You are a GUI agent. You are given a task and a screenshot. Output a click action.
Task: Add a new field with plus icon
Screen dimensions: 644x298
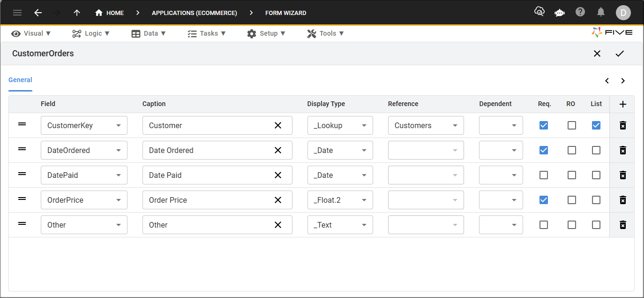pyautogui.click(x=622, y=104)
